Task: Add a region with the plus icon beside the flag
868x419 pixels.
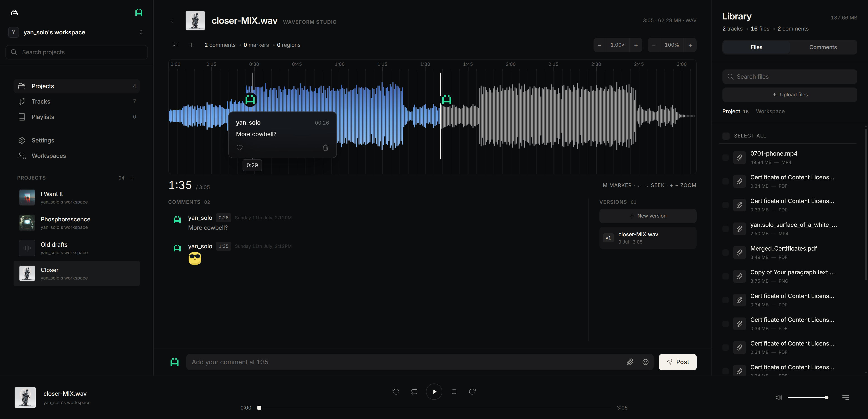Action: [191, 45]
